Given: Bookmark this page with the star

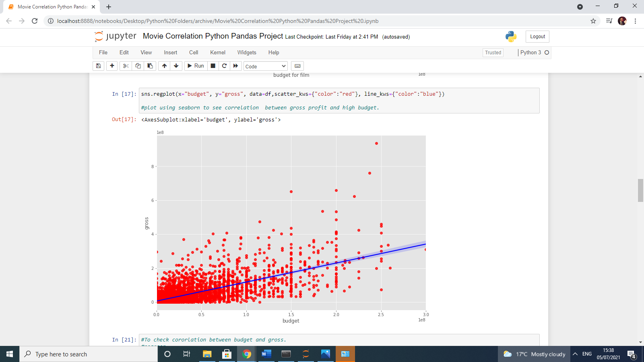Looking at the screenshot, I should pyautogui.click(x=593, y=21).
